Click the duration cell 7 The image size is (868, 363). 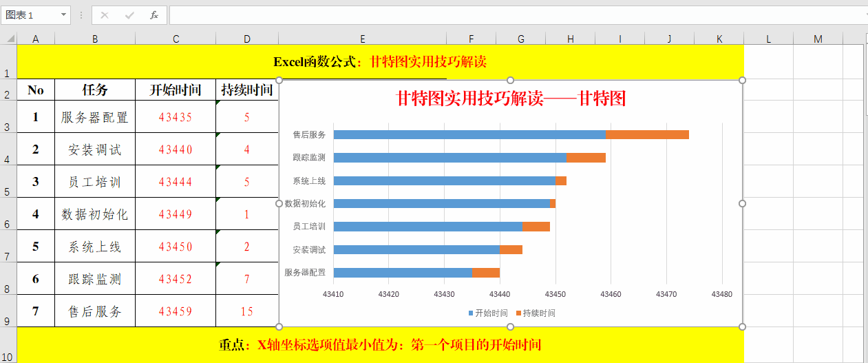point(247,279)
